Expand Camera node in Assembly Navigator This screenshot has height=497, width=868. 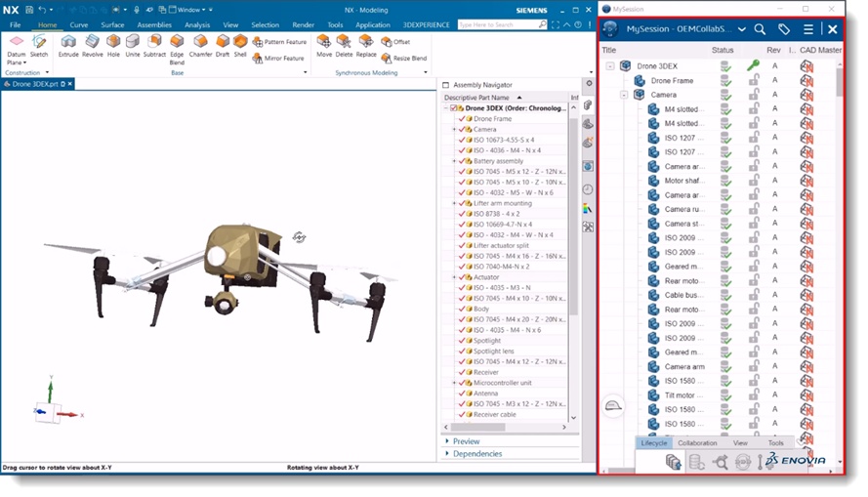pos(454,129)
